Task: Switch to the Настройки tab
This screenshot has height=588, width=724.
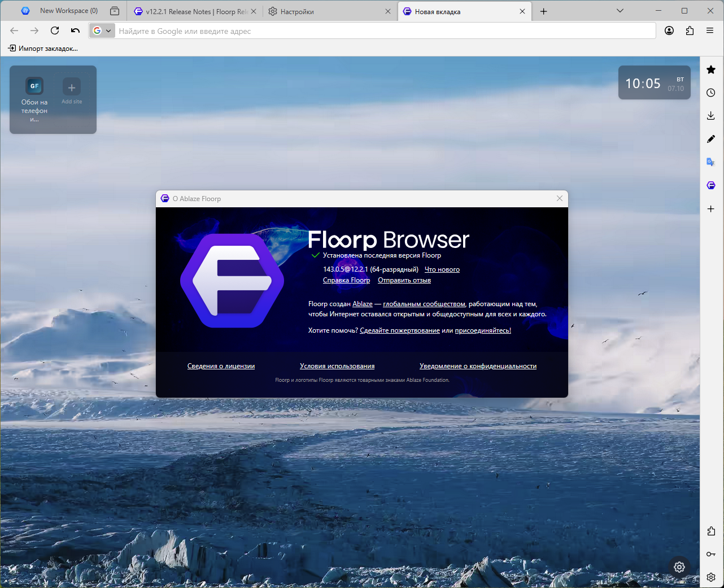Action: pos(322,11)
